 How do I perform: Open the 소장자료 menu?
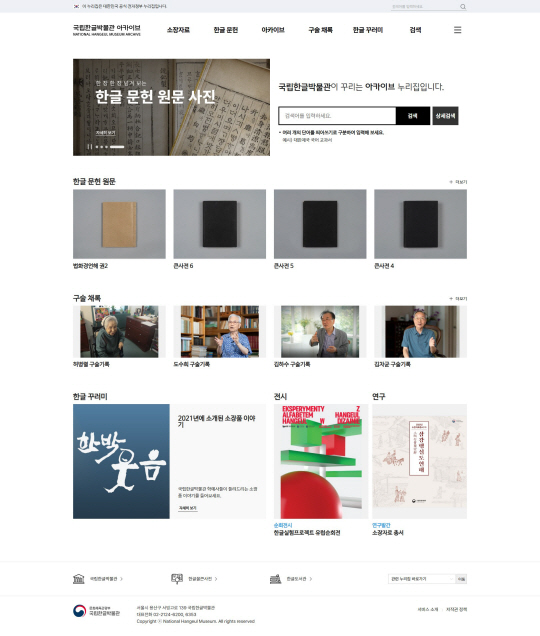178,30
